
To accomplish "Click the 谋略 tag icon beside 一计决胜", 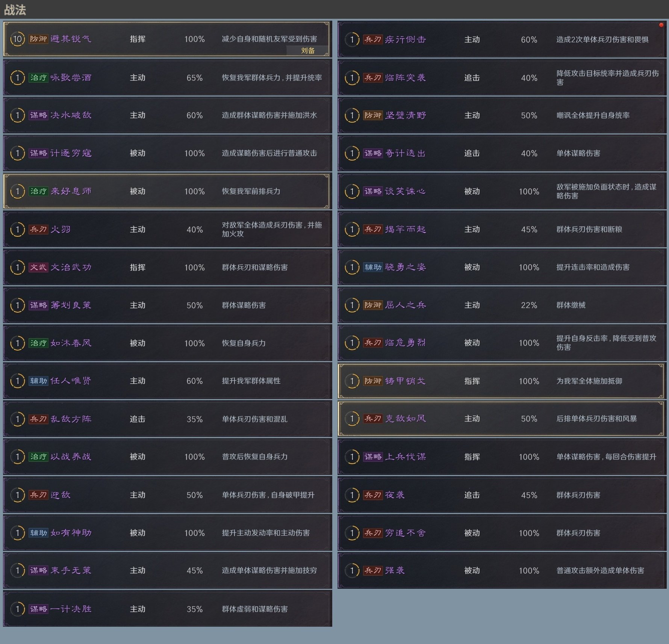I will click(x=39, y=609).
